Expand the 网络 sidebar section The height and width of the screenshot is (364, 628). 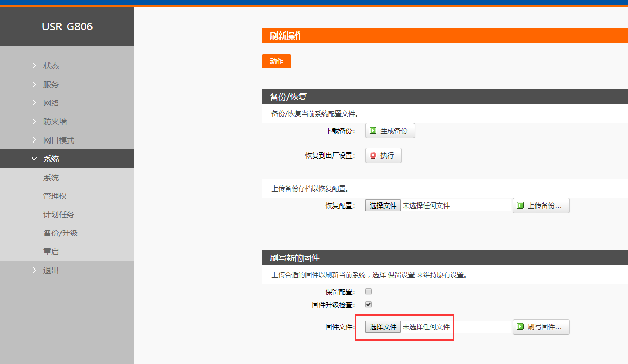point(51,103)
